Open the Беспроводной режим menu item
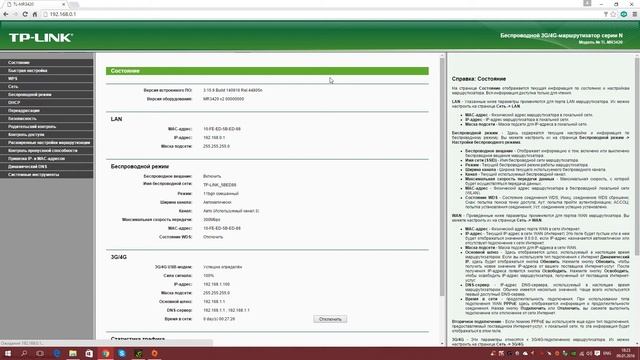Screen dimensions: 640x360 click(47, 94)
